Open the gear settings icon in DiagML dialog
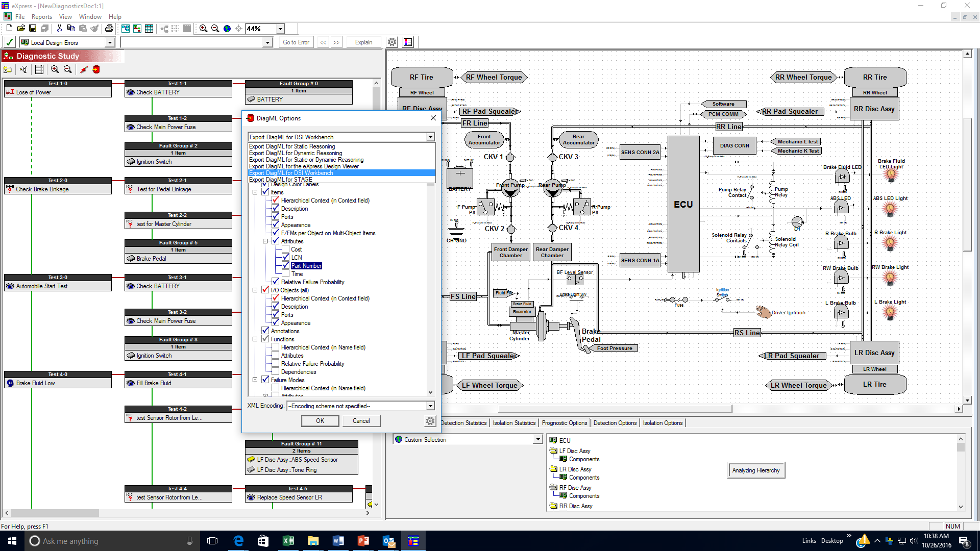This screenshot has width=980, height=551. [430, 421]
